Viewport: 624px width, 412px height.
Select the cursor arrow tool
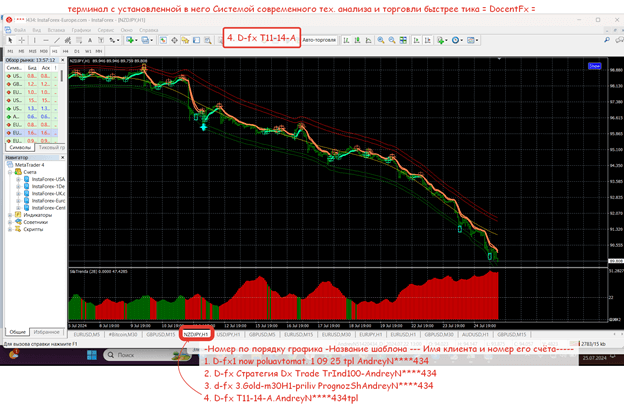pyautogui.click(x=10, y=40)
